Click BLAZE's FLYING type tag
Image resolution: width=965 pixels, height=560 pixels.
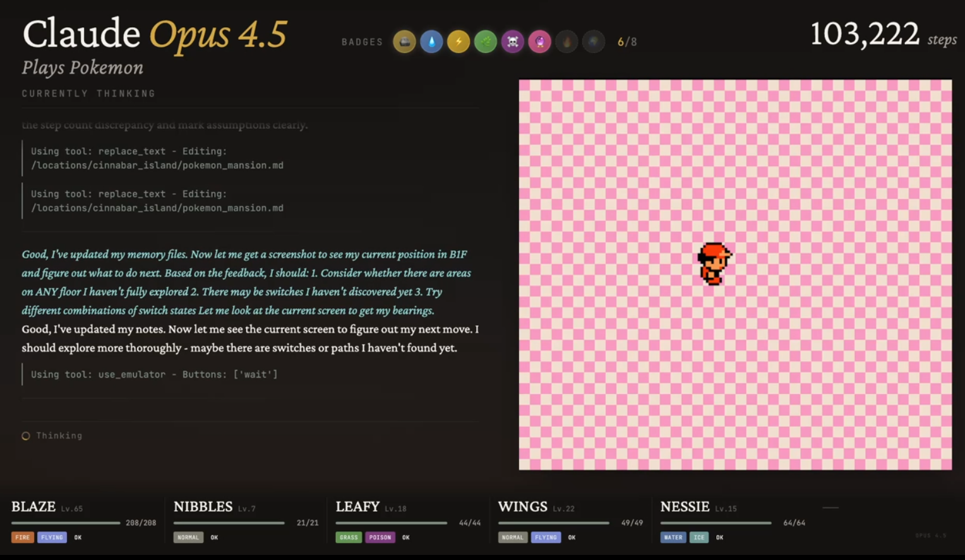52,537
